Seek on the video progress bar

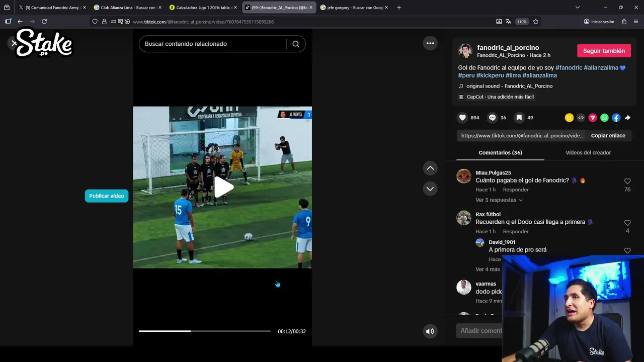point(205,331)
